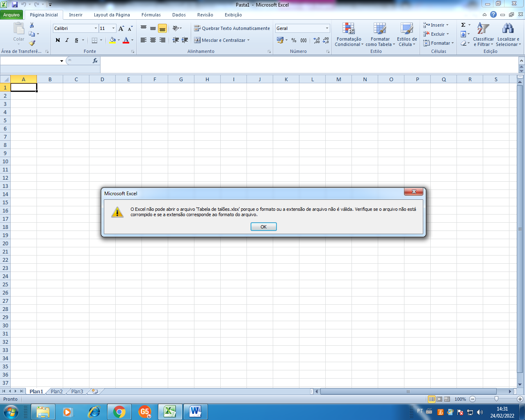Align text to the vertical middle
525x420 pixels.
click(153, 28)
